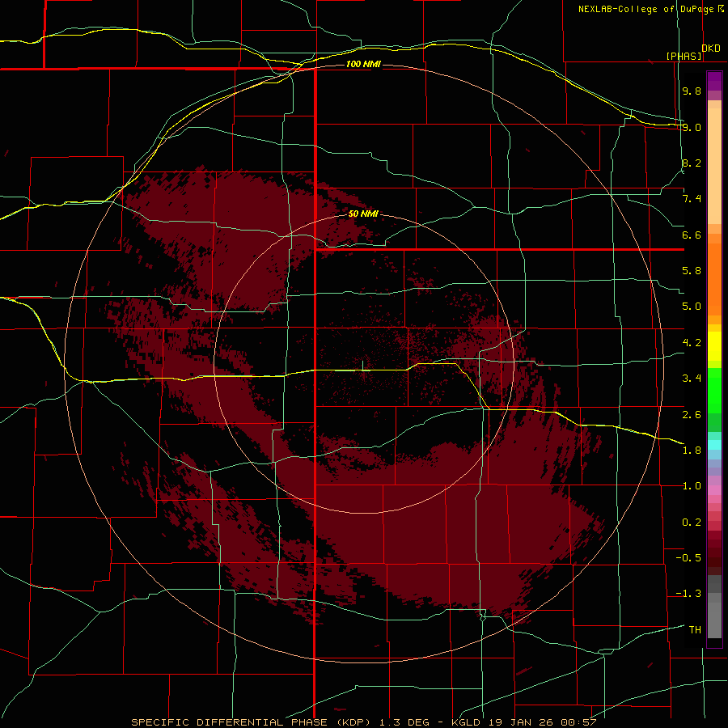Click the -1.3 scale value
This screenshot has width=728, height=728.
pos(688,594)
